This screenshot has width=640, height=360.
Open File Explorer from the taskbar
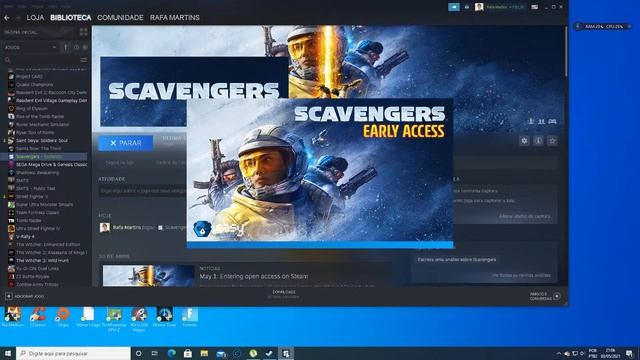pos(204,353)
